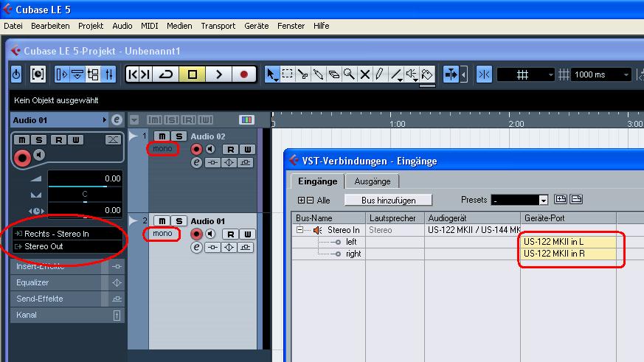Select the Split scissors tool
The width and height of the screenshot is (644, 362).
302,74
